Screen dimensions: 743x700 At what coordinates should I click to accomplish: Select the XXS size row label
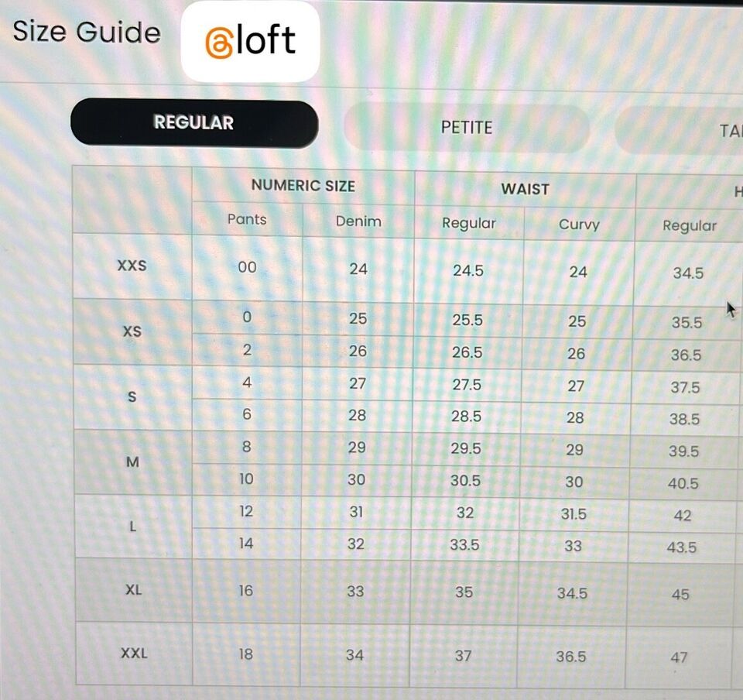[132, 266]
